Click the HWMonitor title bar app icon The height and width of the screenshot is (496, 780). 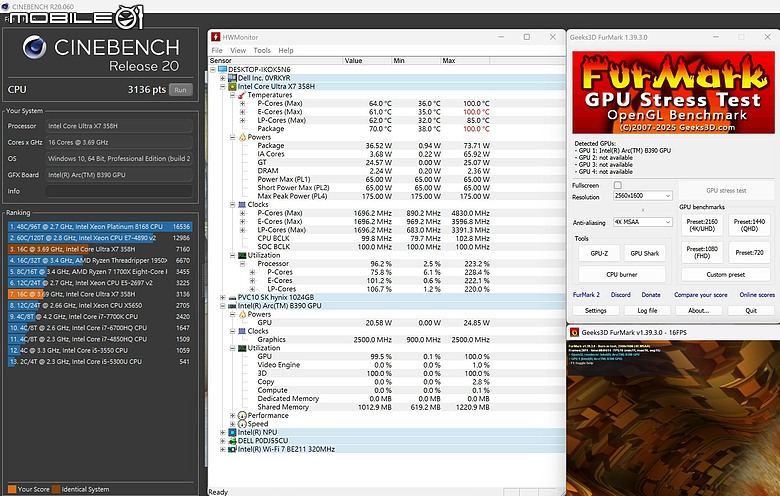(x=215, y=37)
